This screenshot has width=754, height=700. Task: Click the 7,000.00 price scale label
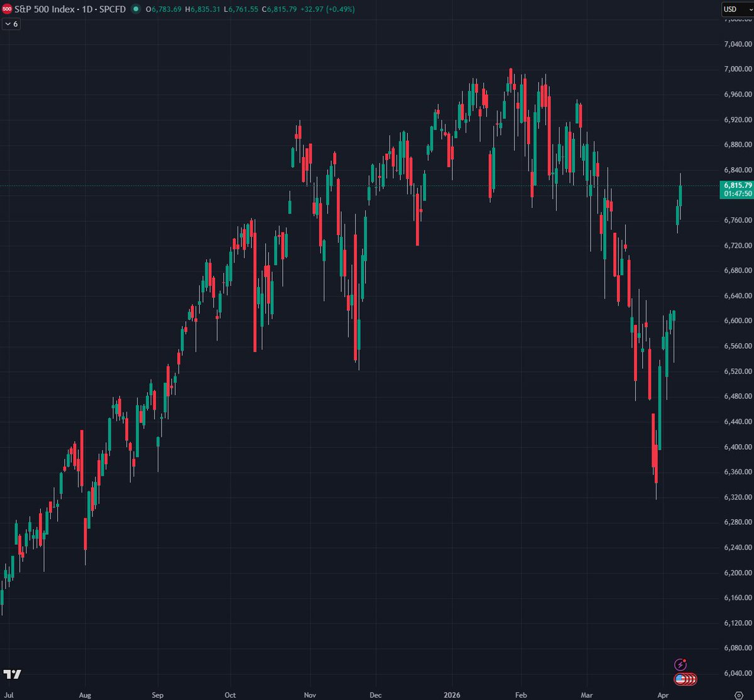[x=738, y=69]
